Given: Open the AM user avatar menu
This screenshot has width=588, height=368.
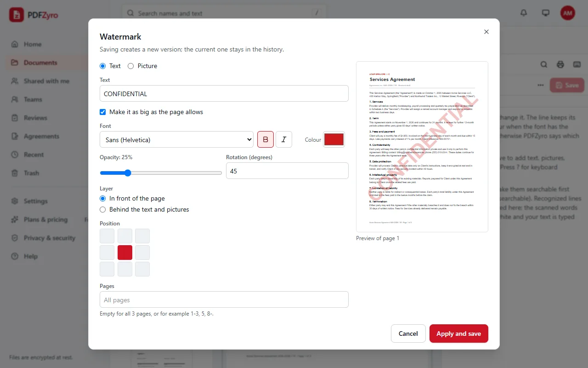Looking at the screenshot, I should point(568,13).
